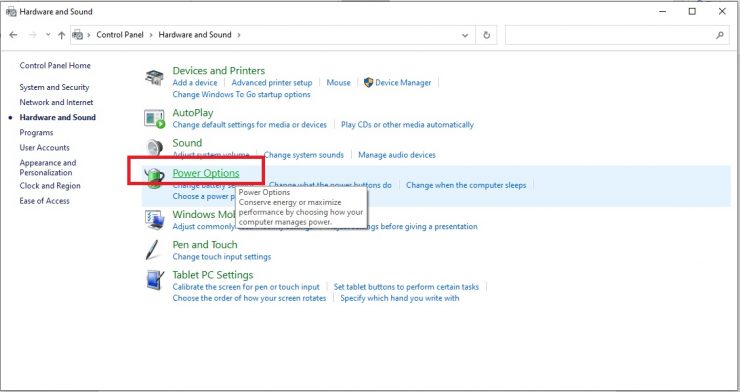The height and width of the screenshot is (392, 740).
Task: Click Change what the power buttons do
Action: pyautogui.click(x=330, y=185)
